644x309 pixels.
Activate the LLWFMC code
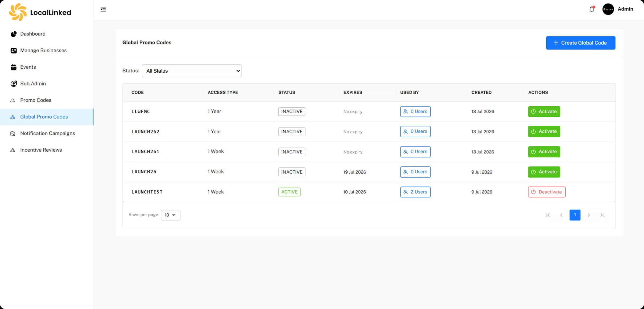544,111
